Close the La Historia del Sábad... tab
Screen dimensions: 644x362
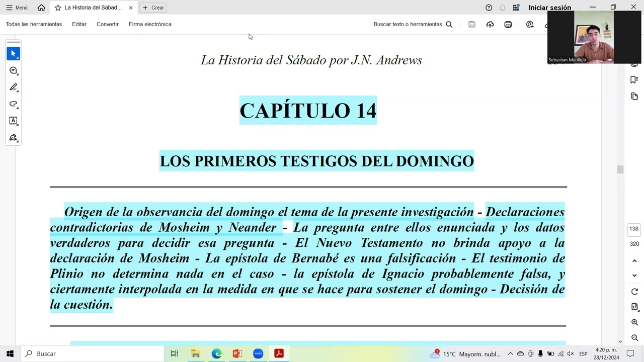pyautogui.click(x=131, y=8)
